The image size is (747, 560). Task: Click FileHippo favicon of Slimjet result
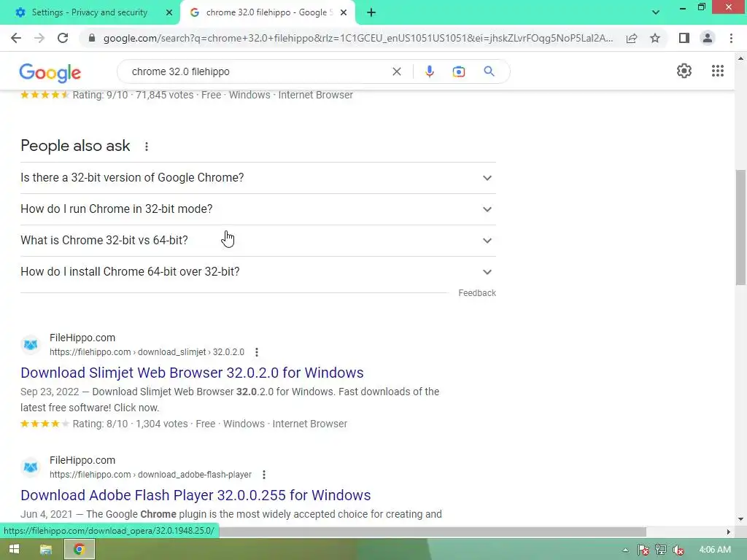point(31,344)
